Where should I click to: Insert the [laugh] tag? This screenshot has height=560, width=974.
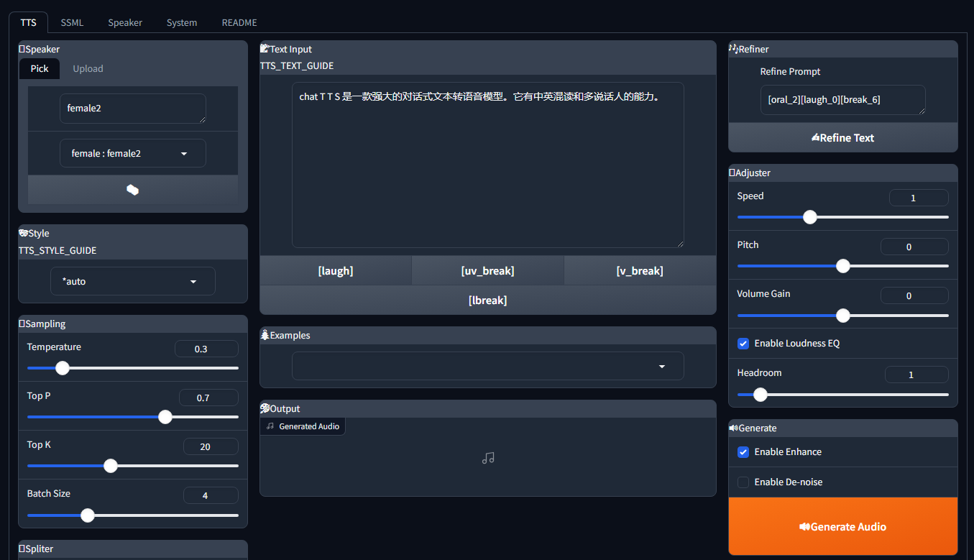(336, 271)
